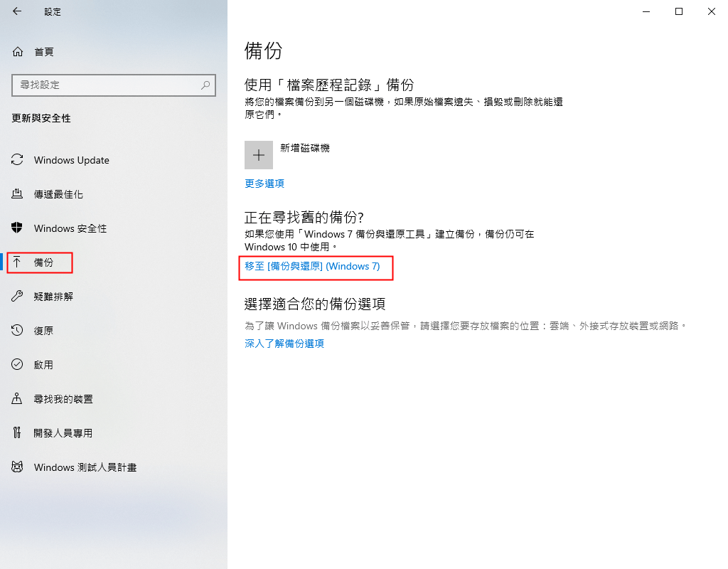Click the magnifier icon in search box
The height and width of the screenshot is (569, 728).
(x=205, y=85)
